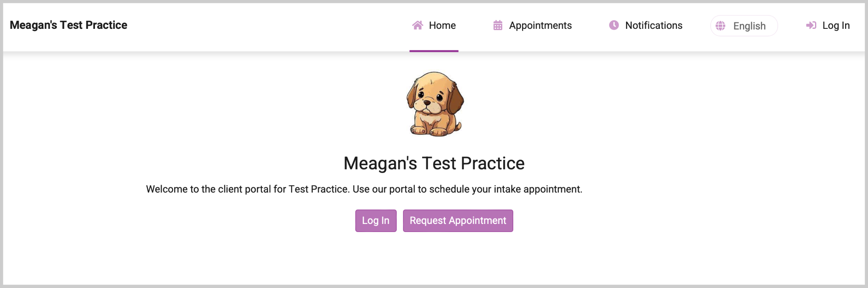
Task: Open the Notifications menu item
Action: coord(654,25)
